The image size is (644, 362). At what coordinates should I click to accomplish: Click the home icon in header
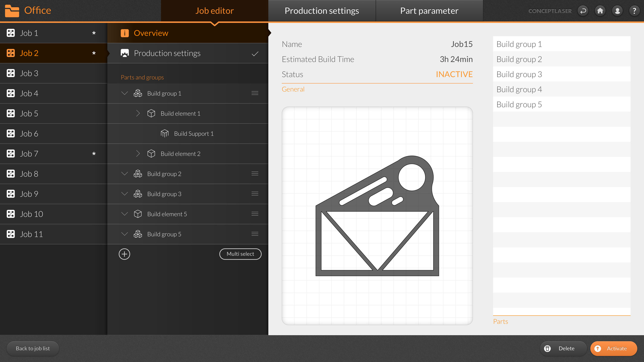[600, 11]
